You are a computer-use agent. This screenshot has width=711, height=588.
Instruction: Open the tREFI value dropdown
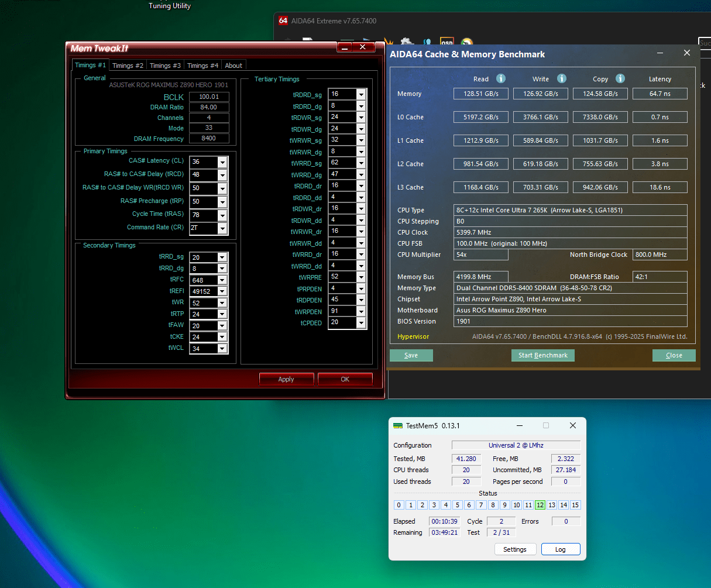(222, 291)
